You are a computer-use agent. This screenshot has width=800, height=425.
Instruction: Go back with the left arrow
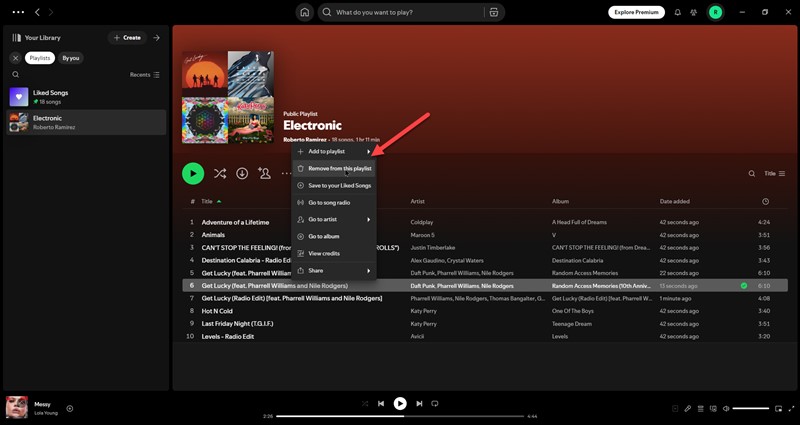(37, 12)
